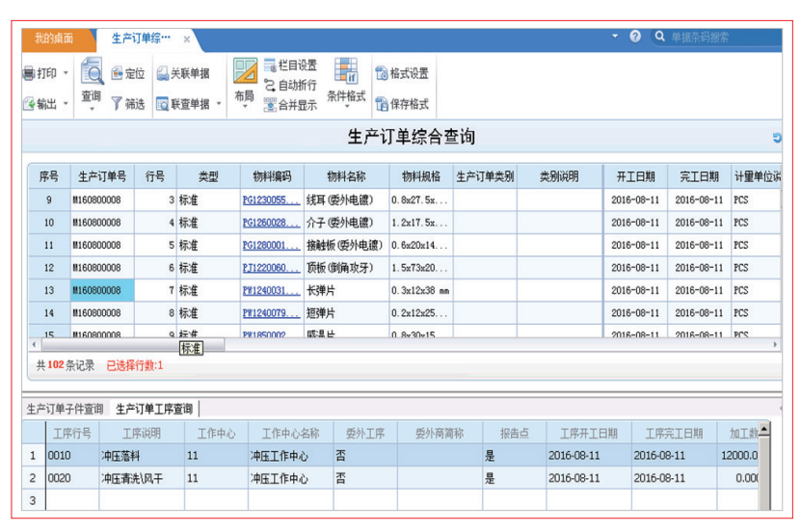This screenshot has width=801, height=532.
Task: Switch to 我的桌面 tab
Action: tap(54, 39)
